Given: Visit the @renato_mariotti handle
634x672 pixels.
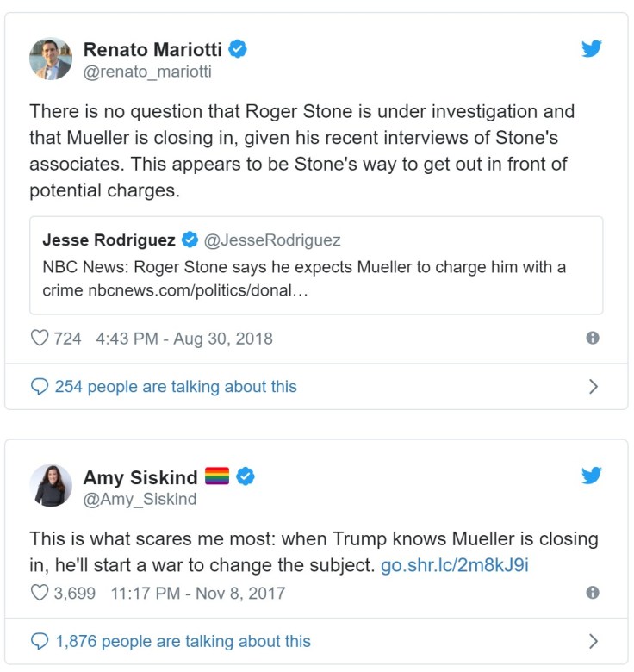Looking at the screenshot, I should [x=147, y=72].
